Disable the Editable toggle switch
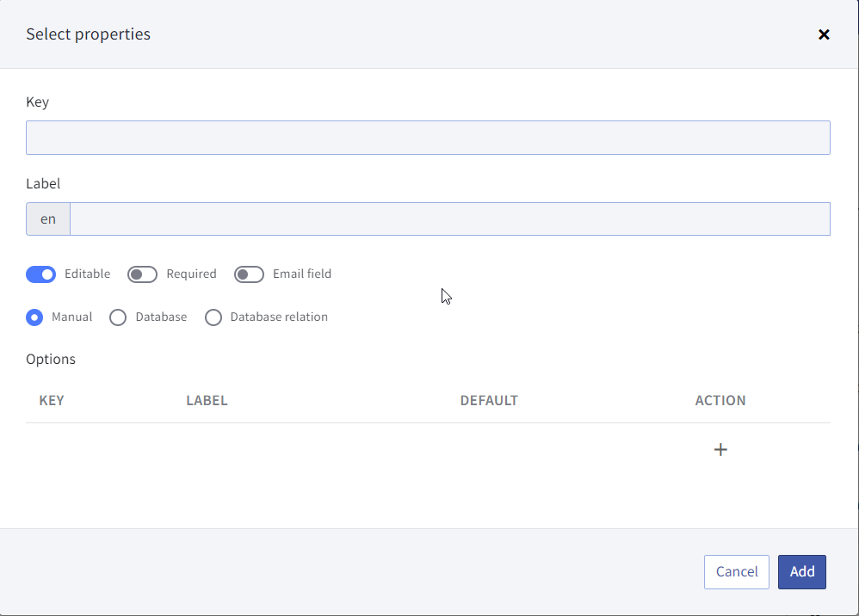Screen dimensions: 859x616 (41, 274)
